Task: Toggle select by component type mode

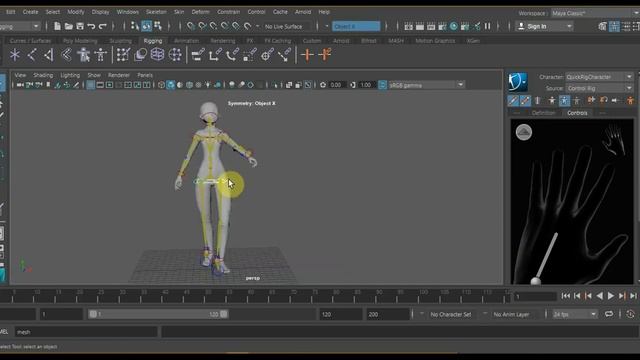Action: pos(158,27)
